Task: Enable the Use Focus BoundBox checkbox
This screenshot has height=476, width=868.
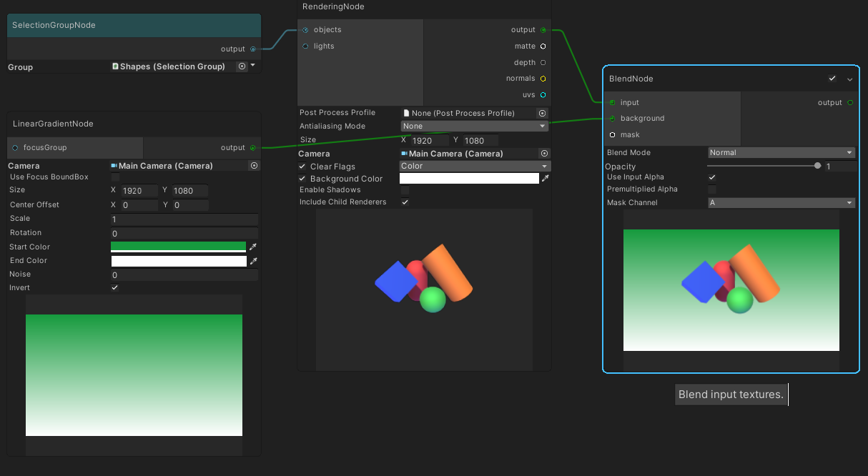Action: [115, 177]
